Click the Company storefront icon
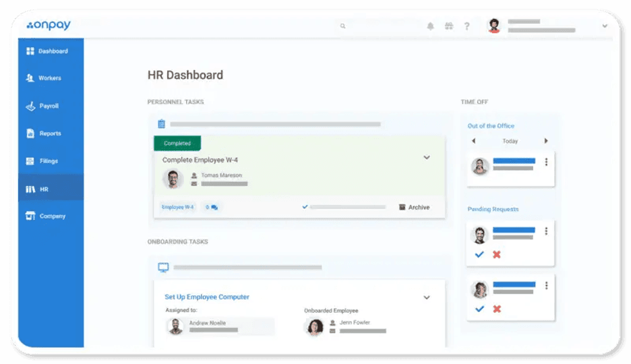The image size is (631, 364). (x=30, y=216)
